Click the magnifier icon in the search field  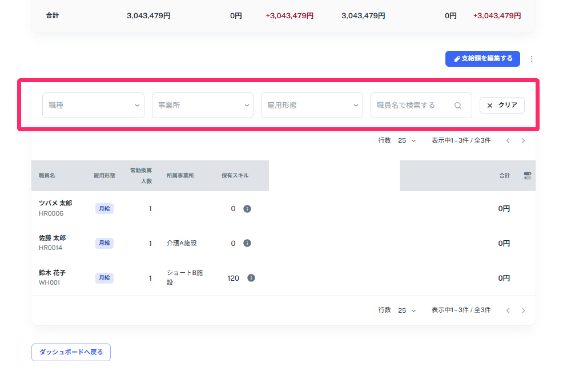(459, 105)
